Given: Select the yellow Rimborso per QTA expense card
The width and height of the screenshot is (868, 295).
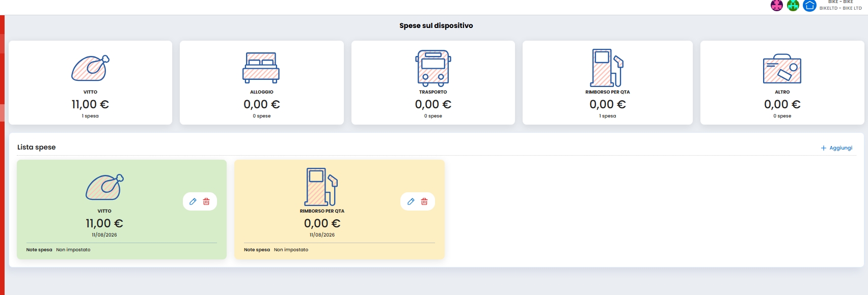Looking at the screenshot, I should (339, 210).
